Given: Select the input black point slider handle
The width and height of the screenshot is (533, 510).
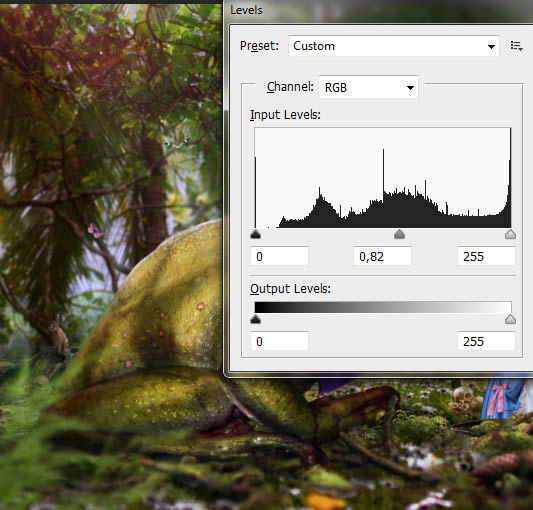Looking at the screenshot, I should point(255,234).
